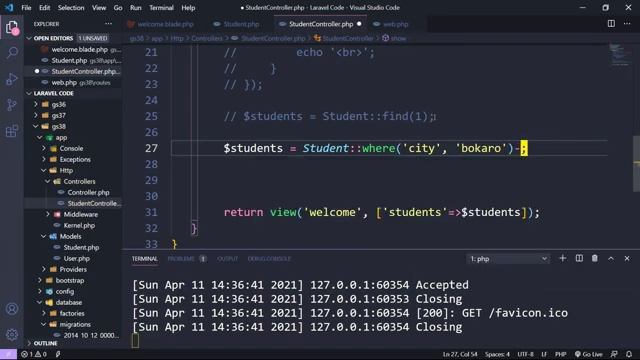Switch to web.php editor tab
The width and height of the screenshot is (640, 360).
coord(391,24)
